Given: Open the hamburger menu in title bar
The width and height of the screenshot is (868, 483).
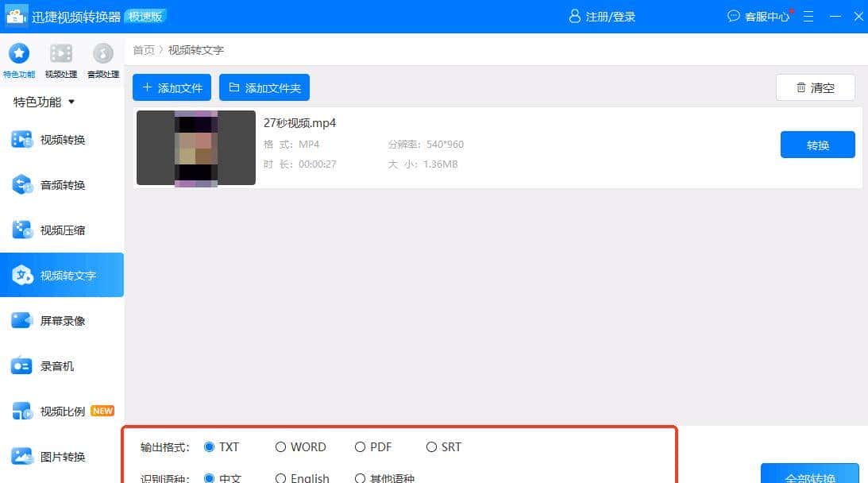Looking at the screenshot, I should [x=808, y=16].
